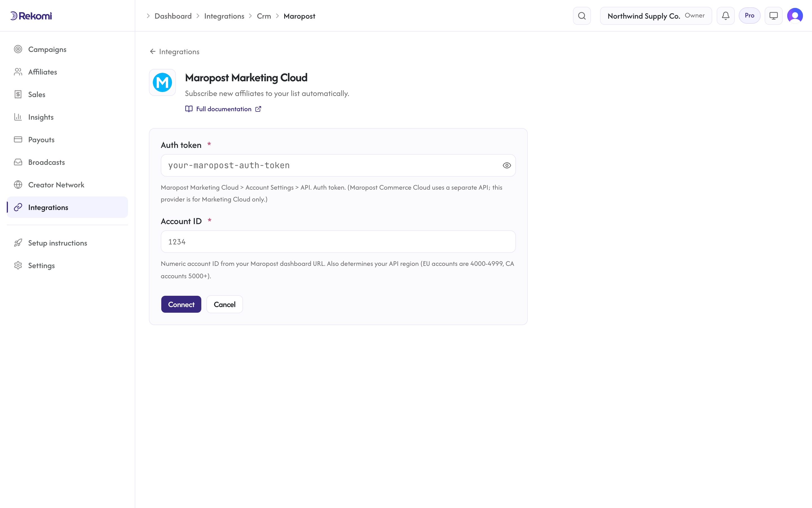
Task: Go to Crm breadcrumb
Action: [x=264, y=16]
